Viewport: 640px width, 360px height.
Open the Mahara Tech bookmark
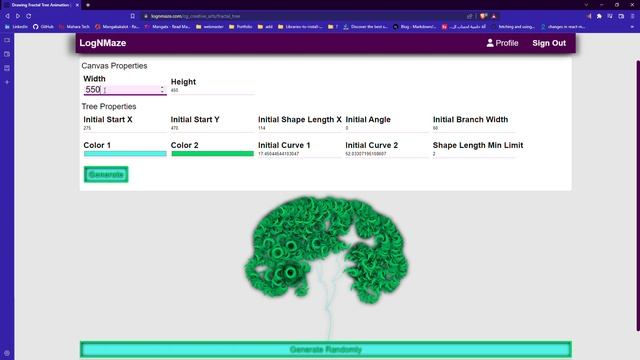[74, 27]
